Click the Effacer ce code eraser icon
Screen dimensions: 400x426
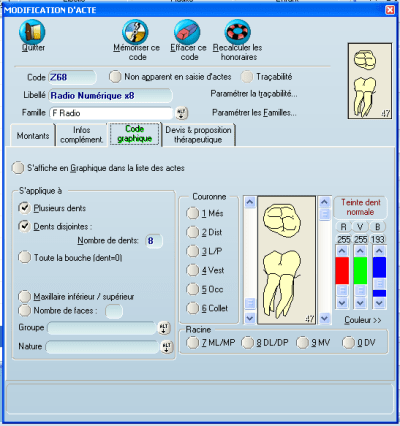[187, 32]
